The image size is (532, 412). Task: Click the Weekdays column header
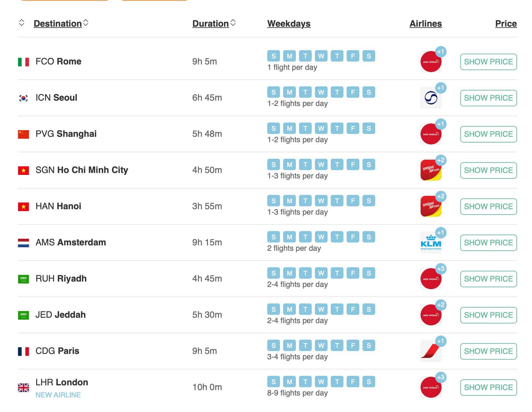(x=289, y=24)
